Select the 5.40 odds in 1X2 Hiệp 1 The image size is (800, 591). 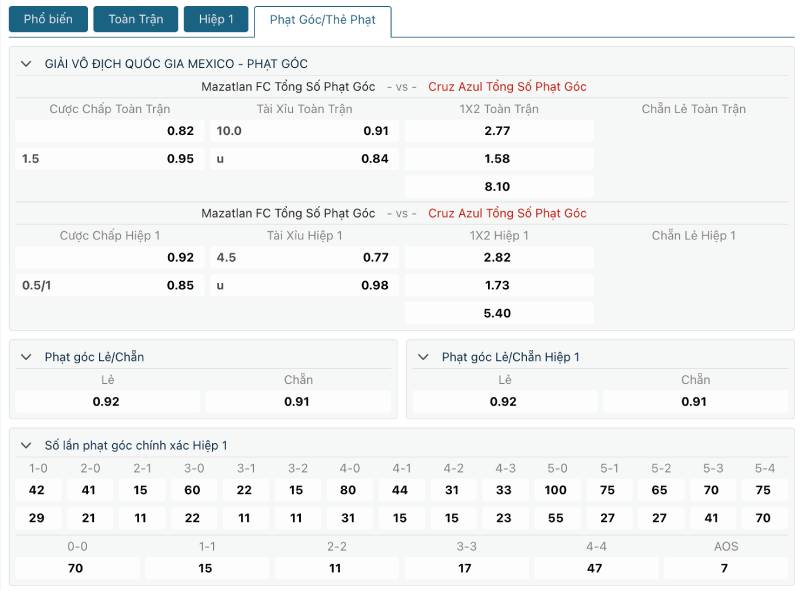click(499, 313)
